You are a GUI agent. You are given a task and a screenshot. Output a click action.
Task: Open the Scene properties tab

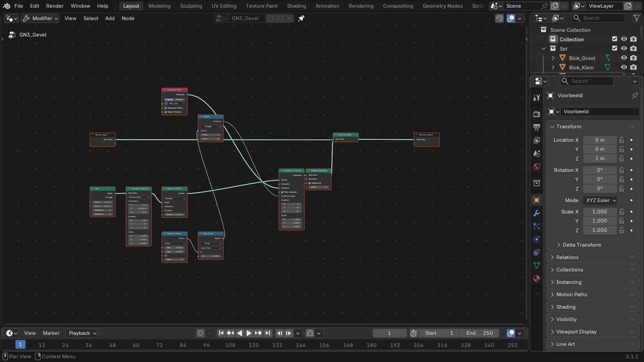click(537, 154)
